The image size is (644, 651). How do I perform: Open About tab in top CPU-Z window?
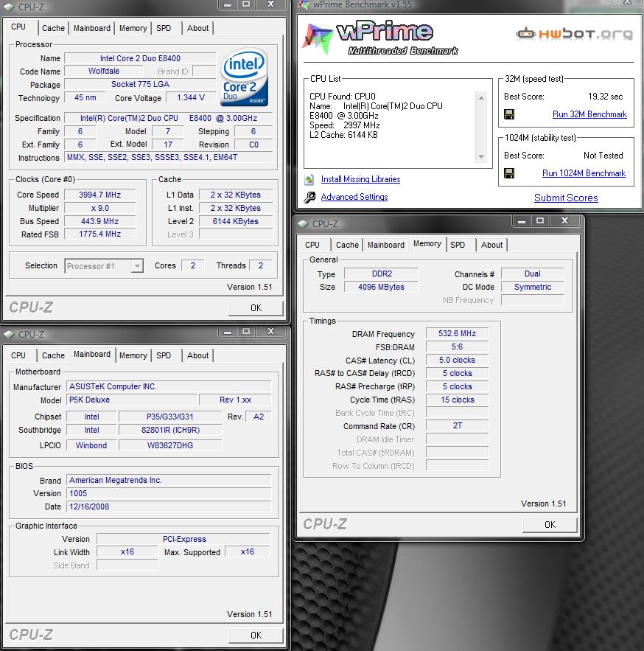point(197,28)
